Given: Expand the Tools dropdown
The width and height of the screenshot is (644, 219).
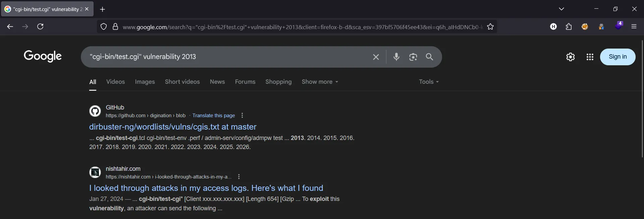Looking at the screenshot, I should point(428,82).
